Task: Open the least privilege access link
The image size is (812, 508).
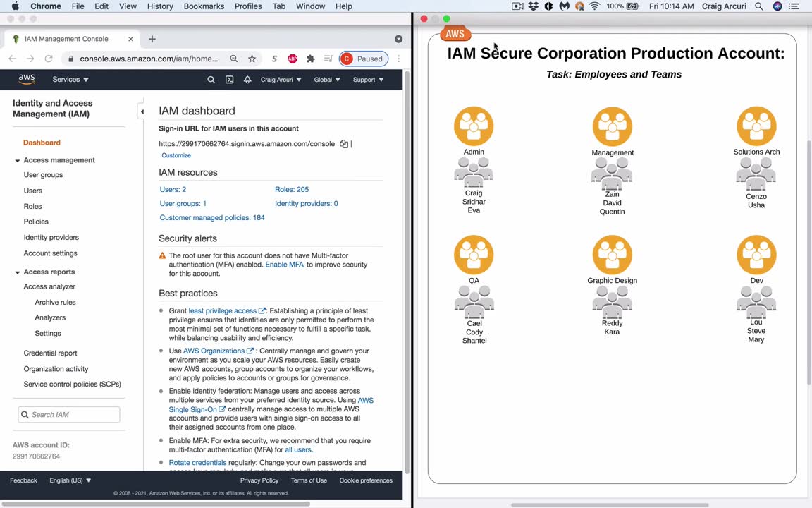Action: click(227, 310)
